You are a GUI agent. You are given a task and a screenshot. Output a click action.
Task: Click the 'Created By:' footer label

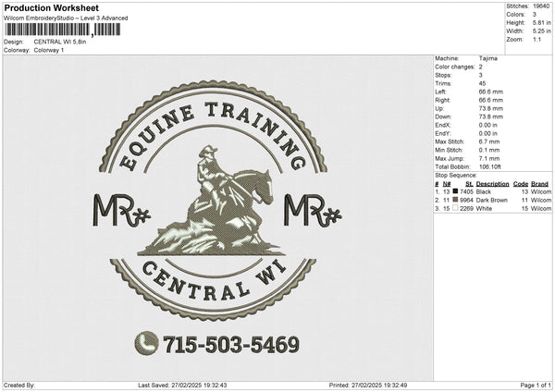pos(19,386)
